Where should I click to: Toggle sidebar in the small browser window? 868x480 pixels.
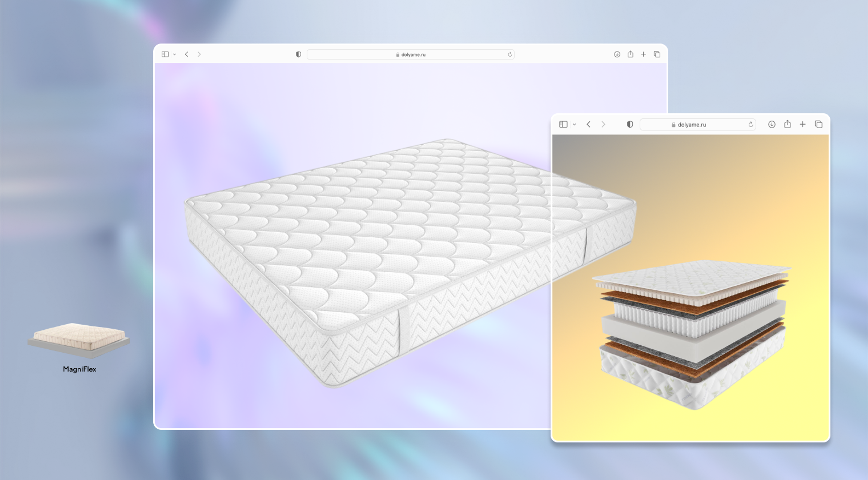coord(563,124)
